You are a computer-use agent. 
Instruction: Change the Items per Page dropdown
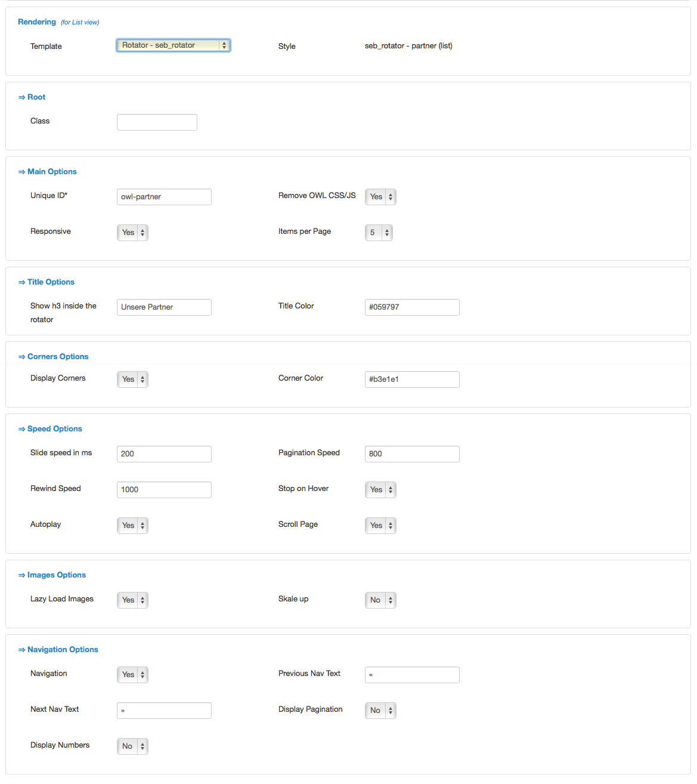click(x=379, y=233)
